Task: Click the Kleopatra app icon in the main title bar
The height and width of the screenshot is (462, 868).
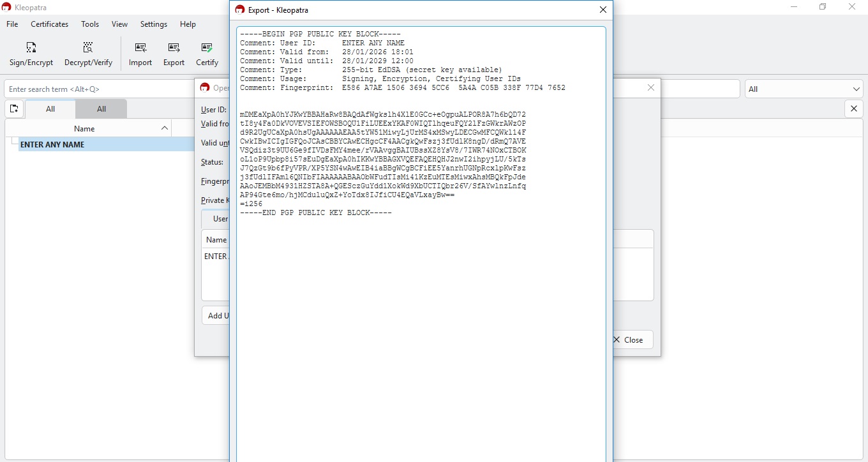Action: pyautogui.click(x=6, y=7)
